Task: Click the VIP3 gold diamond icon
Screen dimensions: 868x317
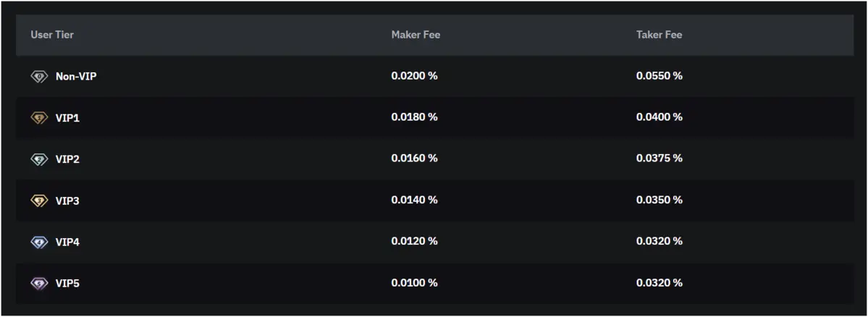Action: (x=39, y=200)
